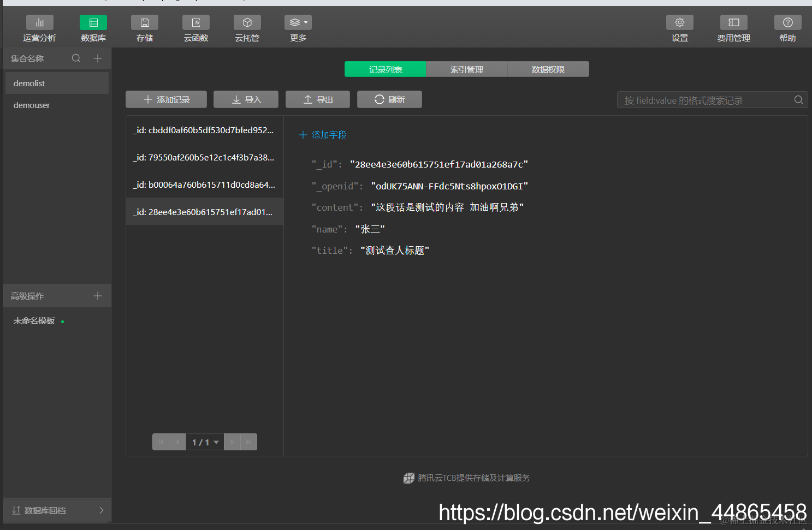This screenshot has height=530, width=812.
Task: Click the content field value
Action: (447, 207)
